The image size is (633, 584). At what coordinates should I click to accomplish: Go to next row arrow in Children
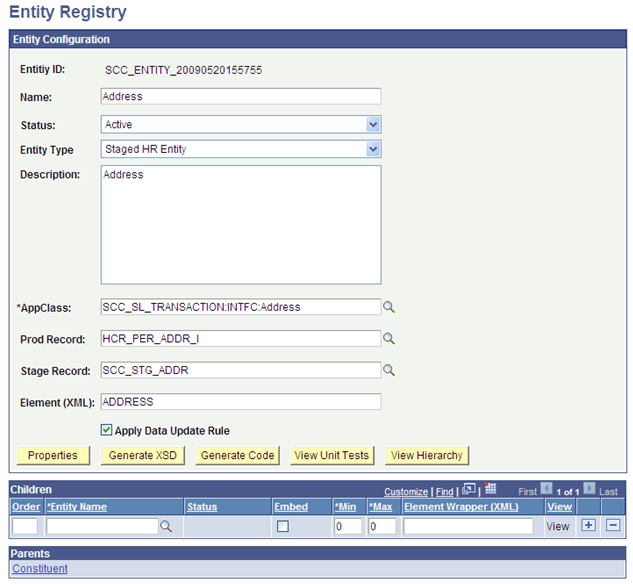(x=589, y=488)
